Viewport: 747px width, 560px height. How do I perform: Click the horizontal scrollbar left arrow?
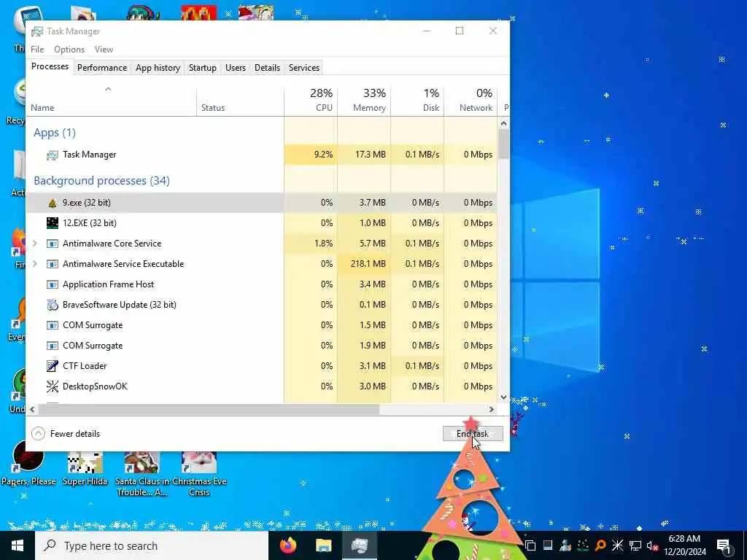click(x=32, y=409)
